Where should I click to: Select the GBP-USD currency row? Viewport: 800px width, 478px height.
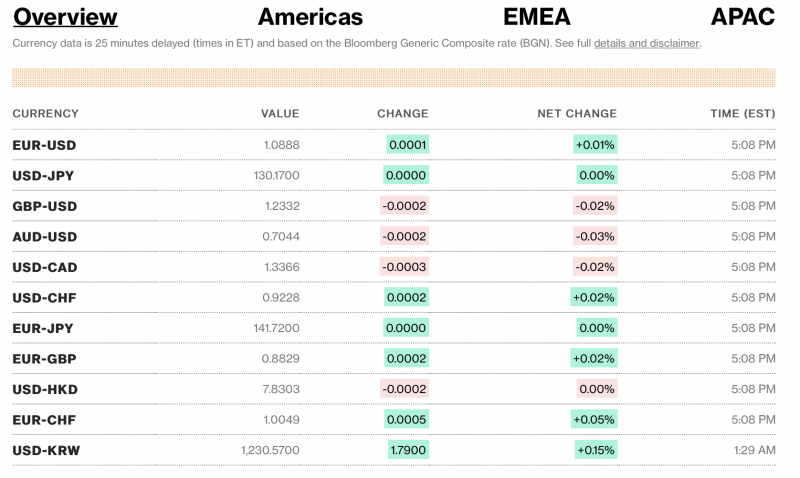click(44, 207)
